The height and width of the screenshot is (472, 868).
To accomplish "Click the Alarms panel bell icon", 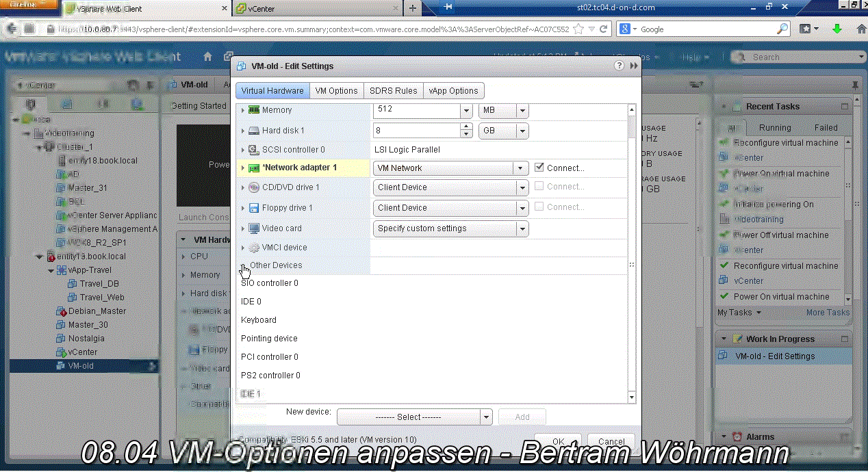I will [x=737, y=436].
